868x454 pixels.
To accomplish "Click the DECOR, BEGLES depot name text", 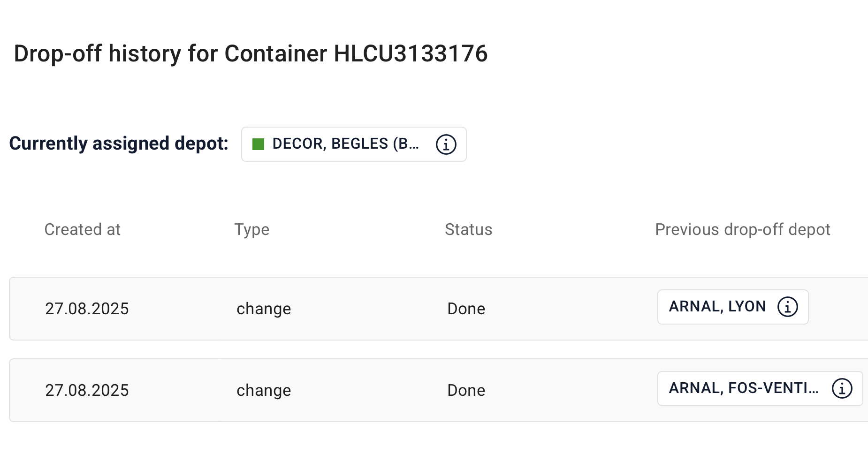I will [346, 144].
